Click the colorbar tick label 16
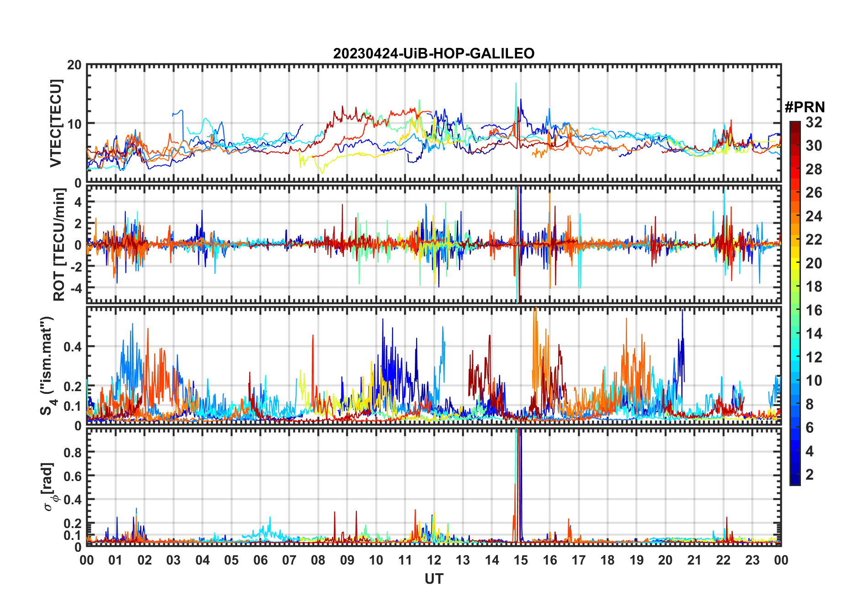Screen dimensions: 868x607 coord(814,310)
